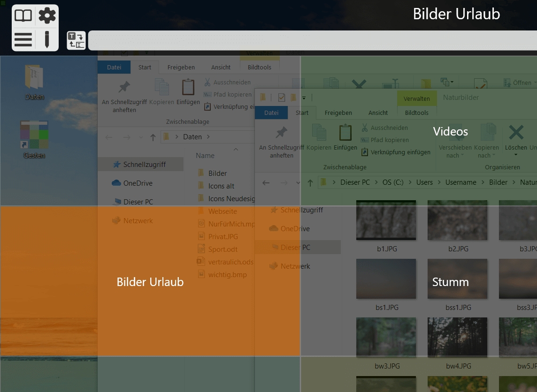The height and width of the screenshot is (392, 537).
Task: Switch to Freigeben tab in the Naturbilder window
Action: 338,113
